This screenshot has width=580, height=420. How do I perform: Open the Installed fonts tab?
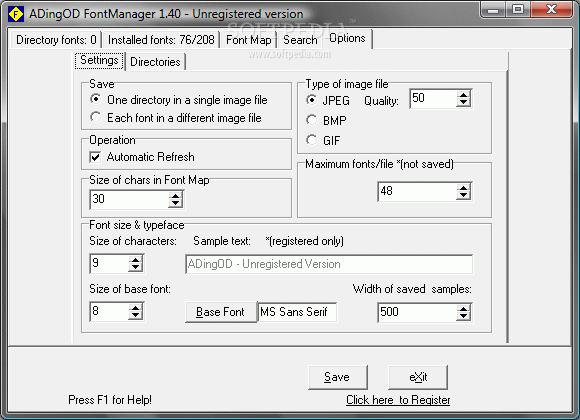tap(161, 40)
